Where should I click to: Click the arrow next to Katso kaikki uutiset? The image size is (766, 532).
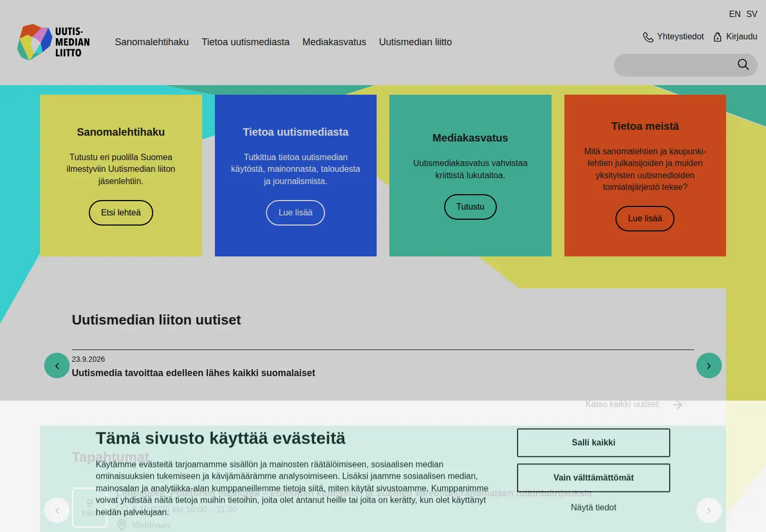click(x=678, y=405)
